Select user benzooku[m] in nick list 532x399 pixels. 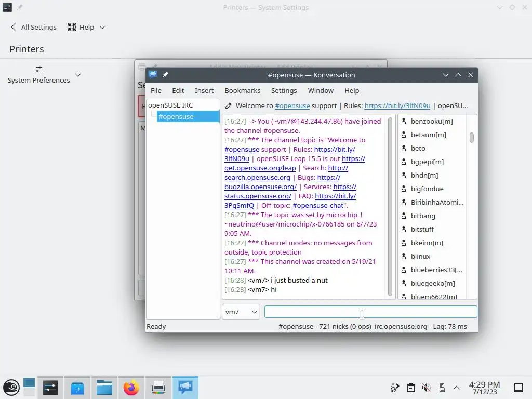coord(432,121)
